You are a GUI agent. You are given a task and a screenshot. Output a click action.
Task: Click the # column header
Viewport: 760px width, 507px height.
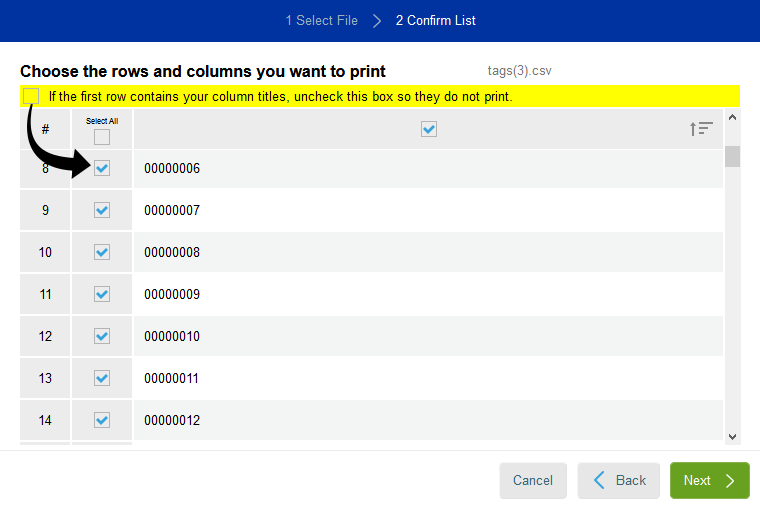(x=45, y=129)
